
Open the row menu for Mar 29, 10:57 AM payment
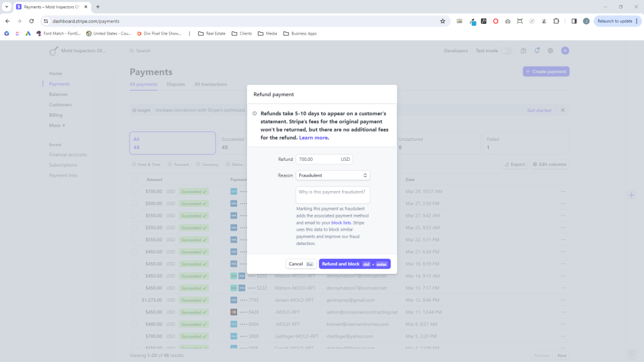[563, 191]
